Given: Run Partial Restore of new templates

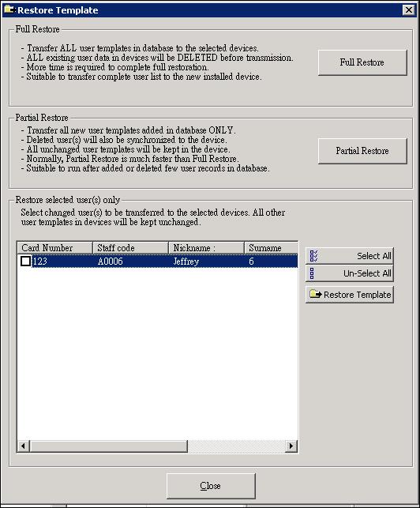Looking at the screenshot, I should (362, 151).
